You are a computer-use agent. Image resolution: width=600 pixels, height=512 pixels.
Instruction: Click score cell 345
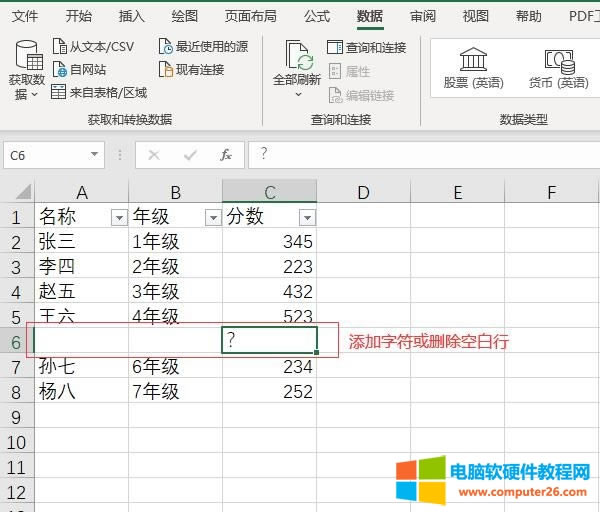(x=269, y=241)
